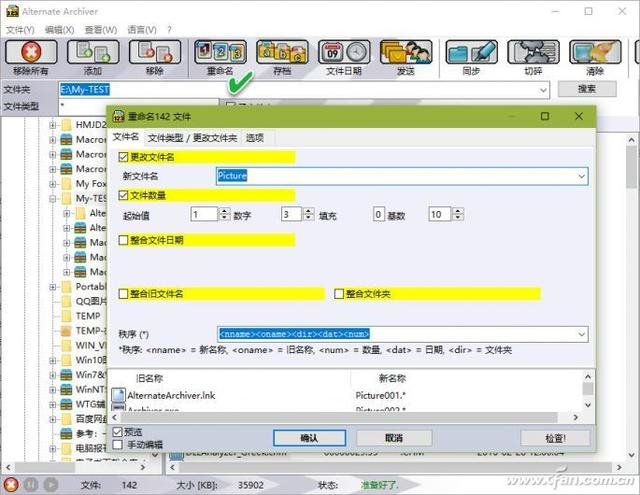The image size is (640, 495).
Task: Click the 取消 cancel button
Action: 394,438
